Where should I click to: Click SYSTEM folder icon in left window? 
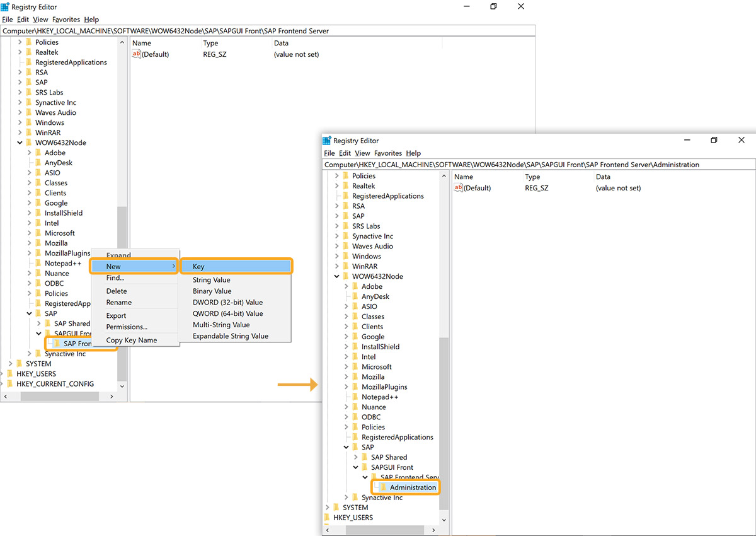pos(19,364)
